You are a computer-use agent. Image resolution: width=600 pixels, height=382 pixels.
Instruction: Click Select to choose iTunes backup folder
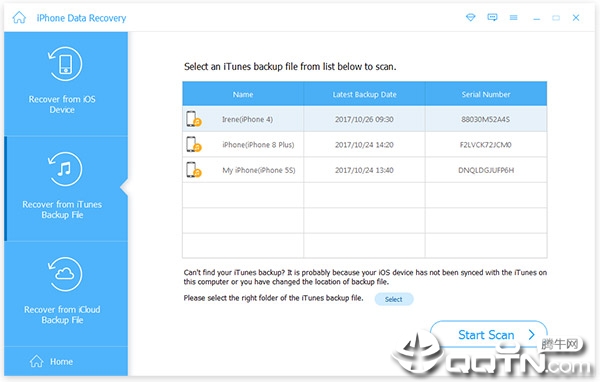point(394,299)
